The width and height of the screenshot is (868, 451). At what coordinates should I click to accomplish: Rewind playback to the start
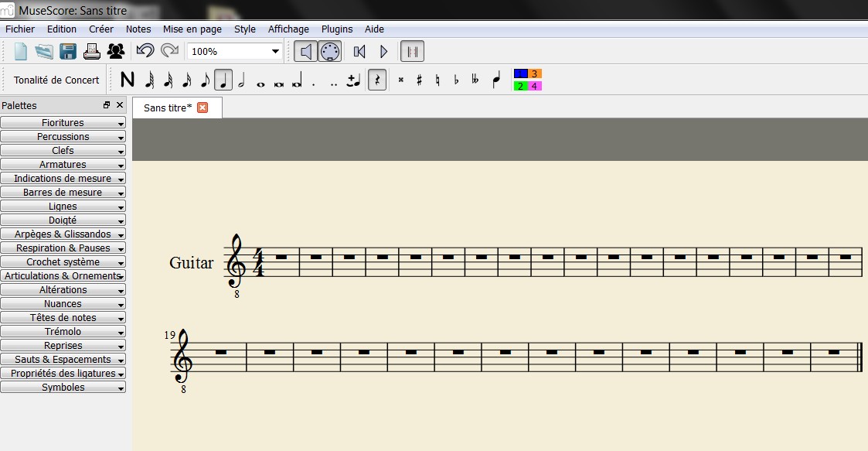[359, 52]
